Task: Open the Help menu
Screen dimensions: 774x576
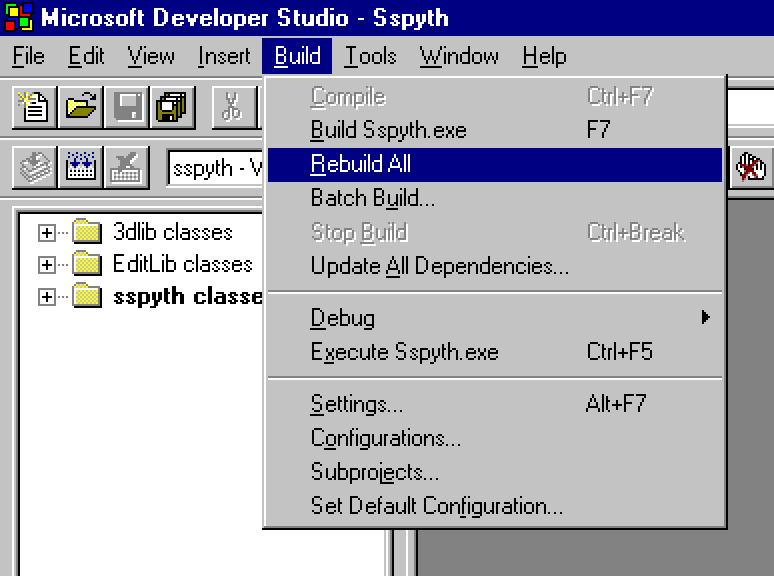Action: pos(544,56)
